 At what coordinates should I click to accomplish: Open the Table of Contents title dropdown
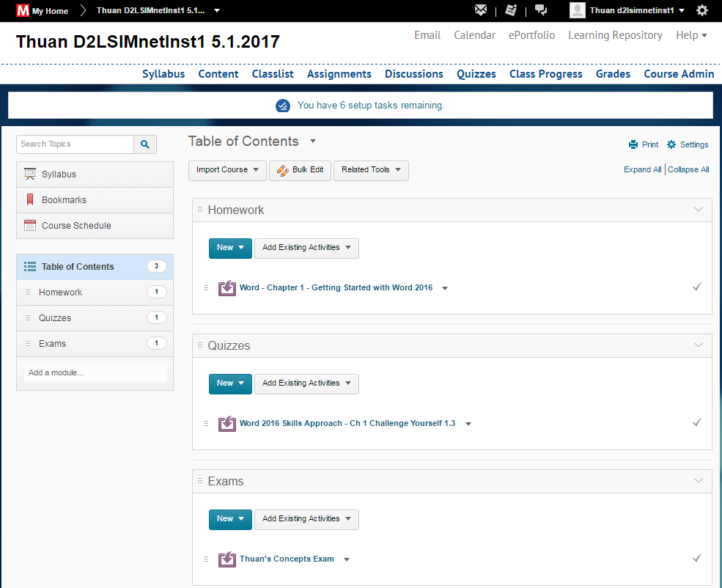(x=313, y=141)
